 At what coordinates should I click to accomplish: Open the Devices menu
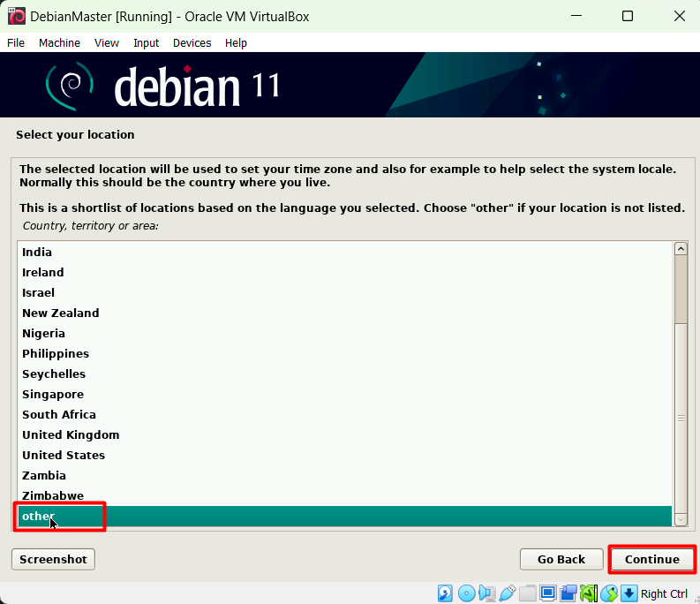pyautogui.click(x=192, y=43)
